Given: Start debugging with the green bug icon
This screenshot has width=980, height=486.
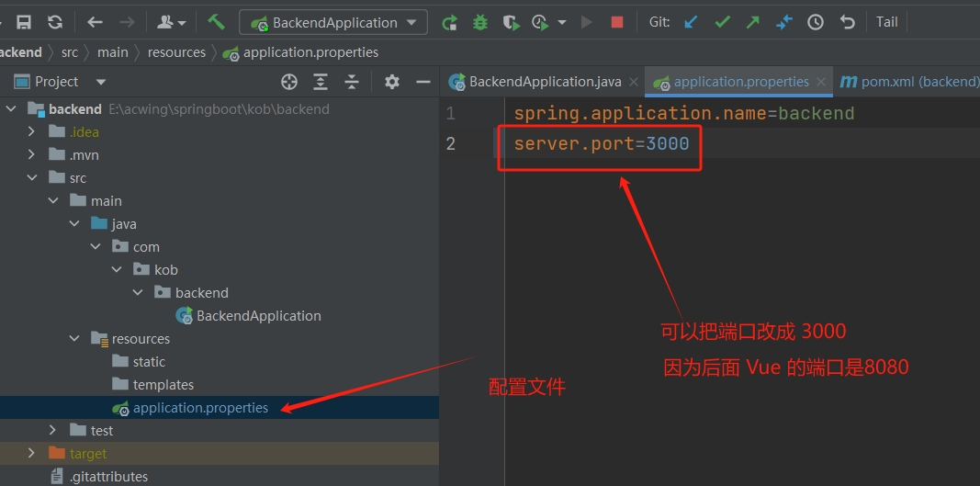Looking at the screenshot, I should 479,22.
